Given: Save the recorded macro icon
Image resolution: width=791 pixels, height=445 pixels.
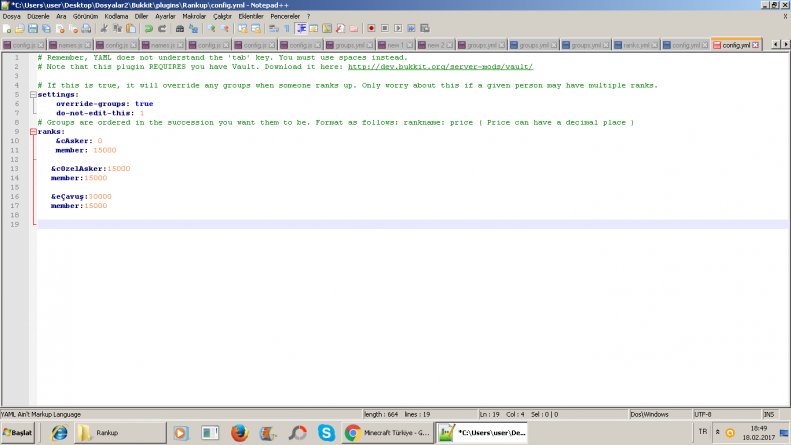Looking at the screenshot, I should pyautogui.click(x=425, y=29).
